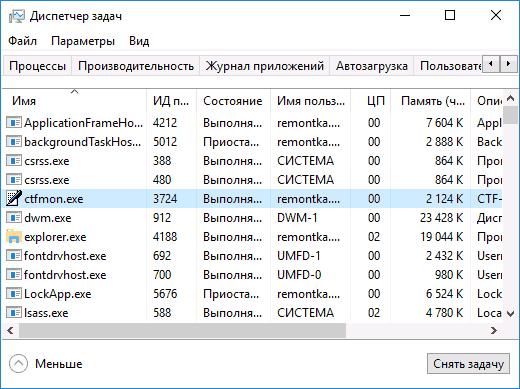Select the backgroundTaskHost process name

pyautogui.click(x=83, y=142)
